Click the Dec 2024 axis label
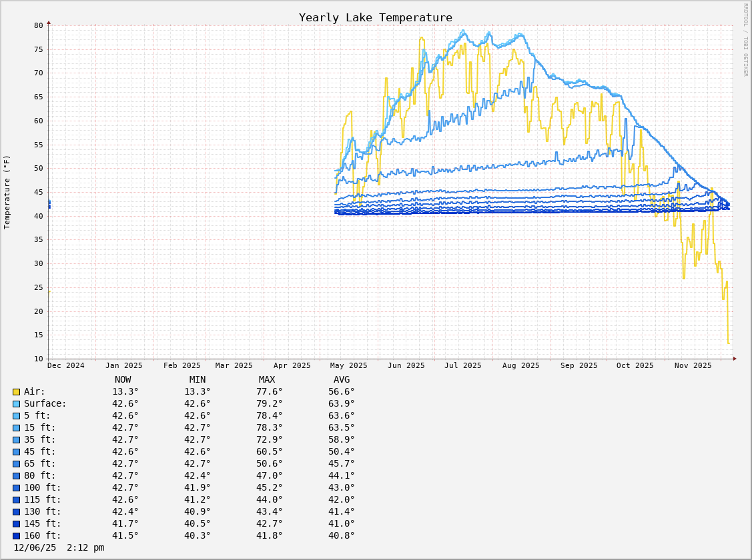The height and width of the screenshot is (560, 752). pos(66,365)
